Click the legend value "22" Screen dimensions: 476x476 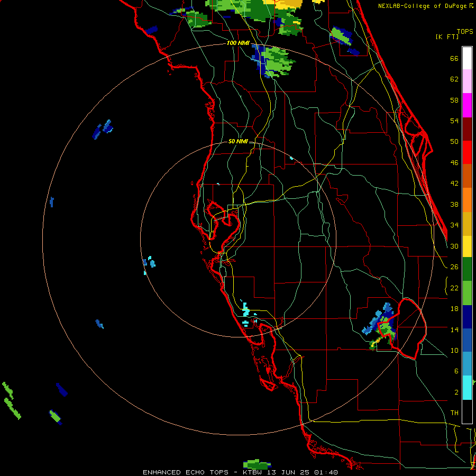tap(454, 288)
